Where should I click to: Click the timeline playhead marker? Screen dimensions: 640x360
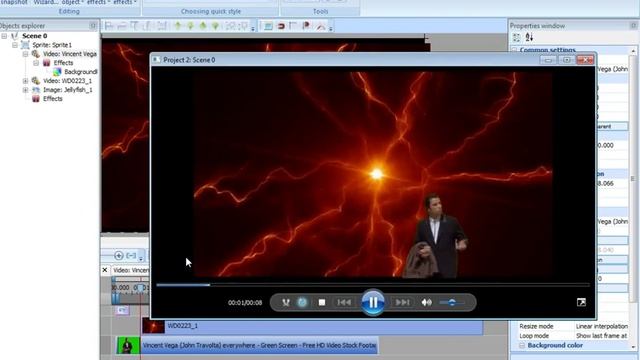pos(140,288)
